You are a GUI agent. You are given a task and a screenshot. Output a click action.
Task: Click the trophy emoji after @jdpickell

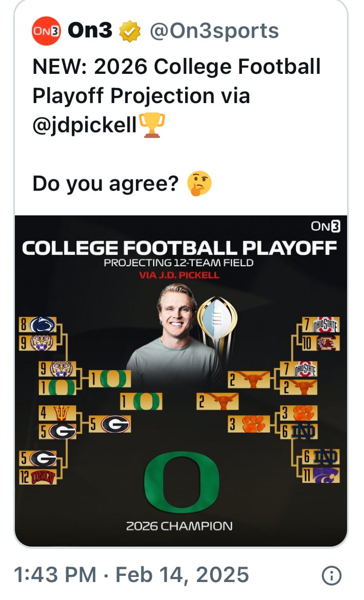(x=152, y=126)
